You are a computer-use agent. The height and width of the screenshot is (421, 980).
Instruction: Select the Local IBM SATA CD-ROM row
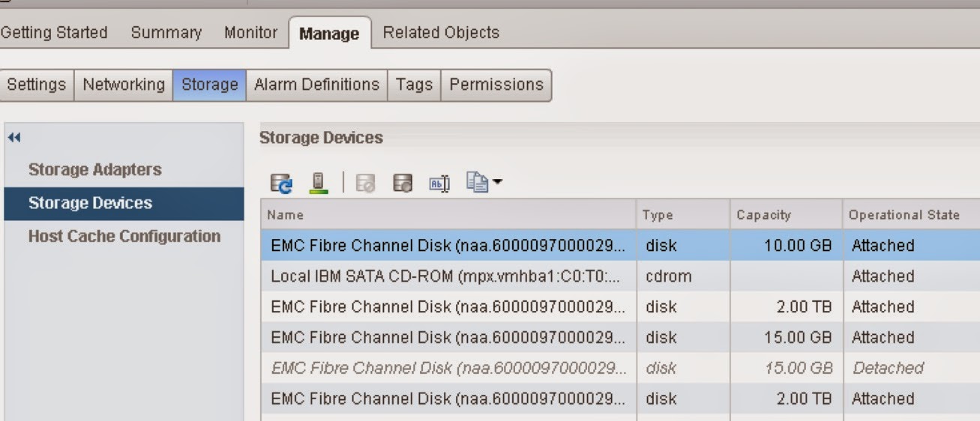point(620,276)
